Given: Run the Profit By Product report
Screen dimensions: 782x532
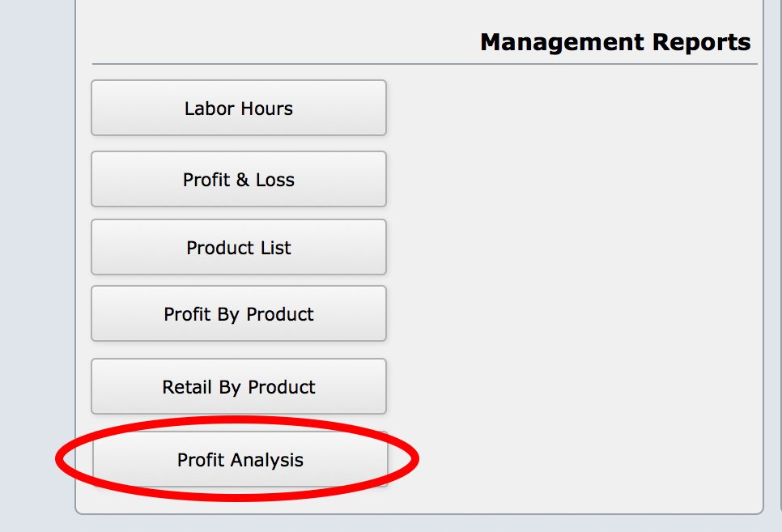Looking at the screenshot, I should [238, 313].
